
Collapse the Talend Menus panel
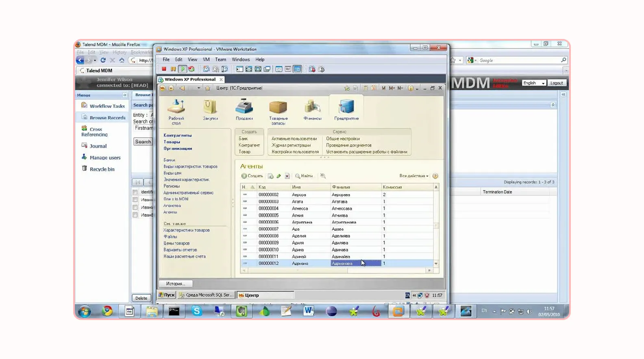125,95
